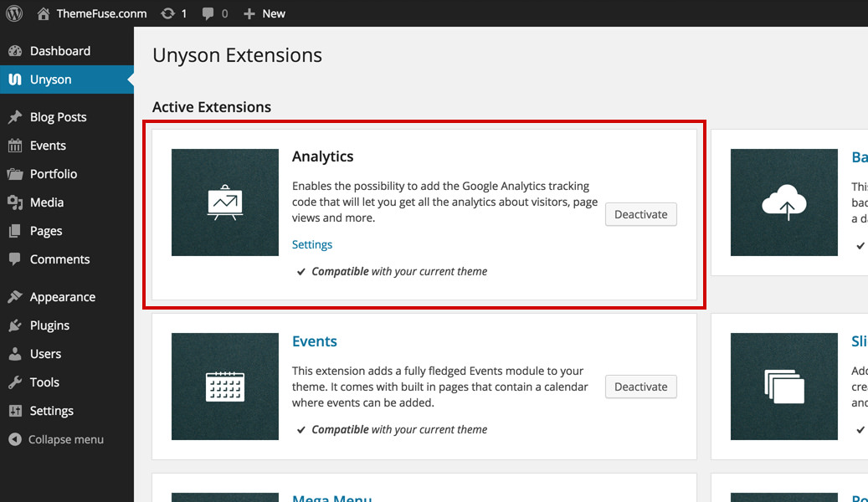This screenshot has width=868, height=502.
Task: Click the Settings sliders icon in sidebar
Action: pos(15,411)
